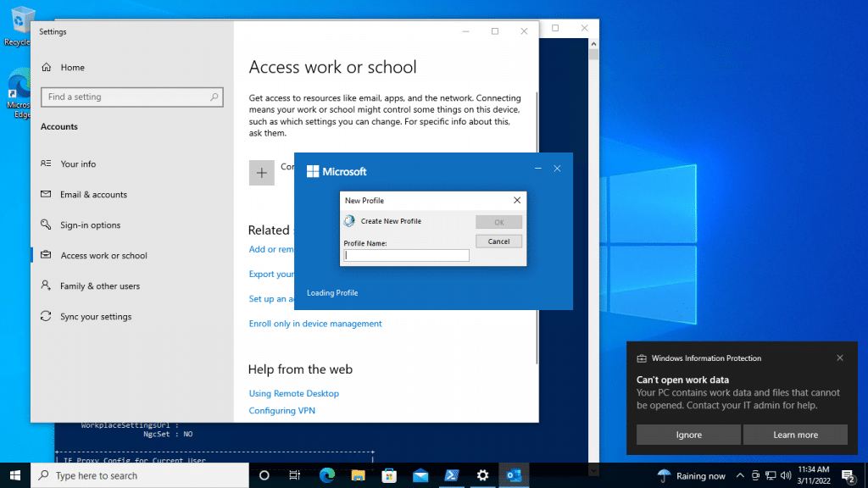Image resolution: width=868 pixels, height=488 pixels.
Task: Show hidden system tray icons
Action: coord(740,475)
